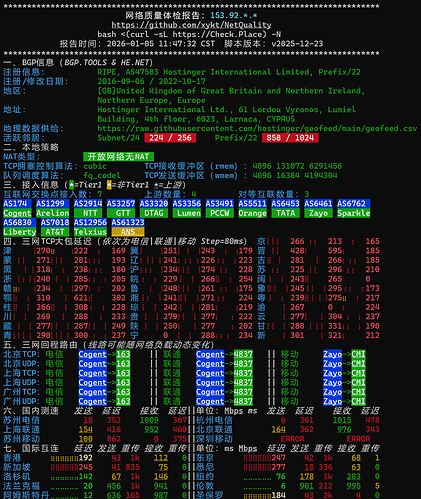Click the 247 latency value for 东京

pos(278,458)
